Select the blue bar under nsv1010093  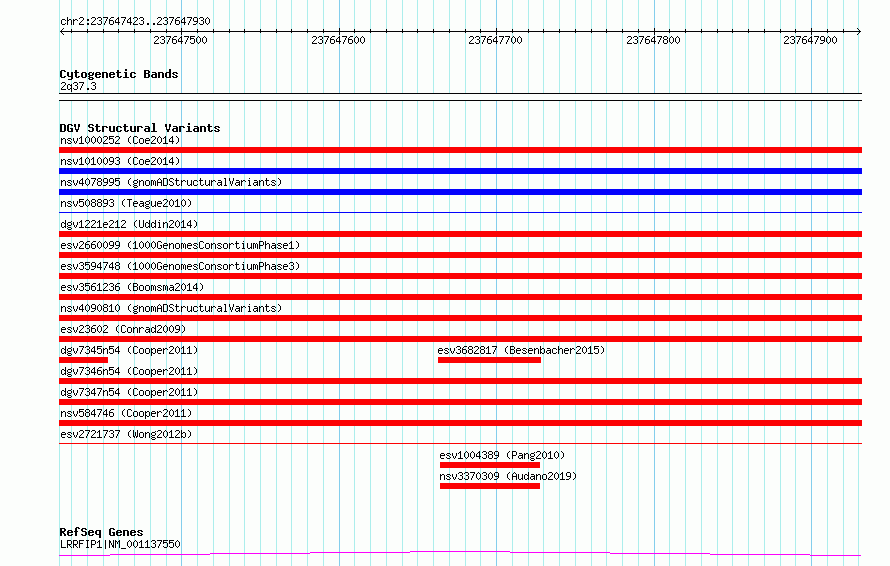tap(460, 171)
